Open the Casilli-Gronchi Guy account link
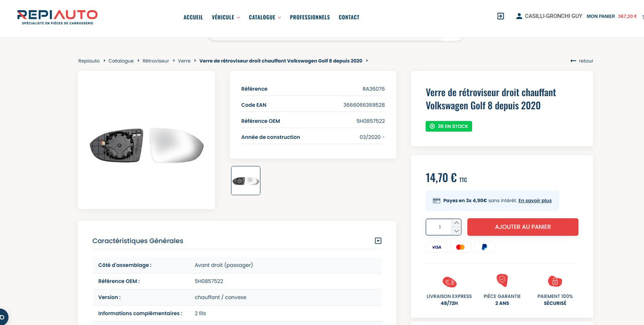 (x=553, y=16)
